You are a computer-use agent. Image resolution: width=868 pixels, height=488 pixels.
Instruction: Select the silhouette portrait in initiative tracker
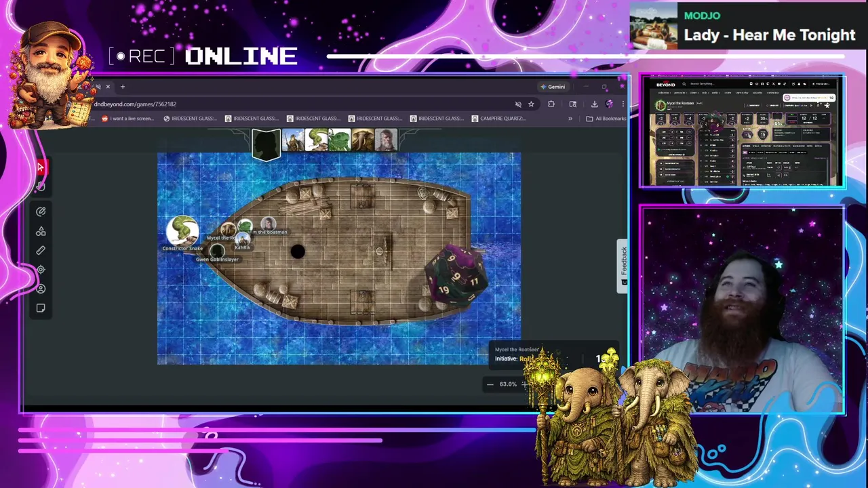click(x=266, y=144)
